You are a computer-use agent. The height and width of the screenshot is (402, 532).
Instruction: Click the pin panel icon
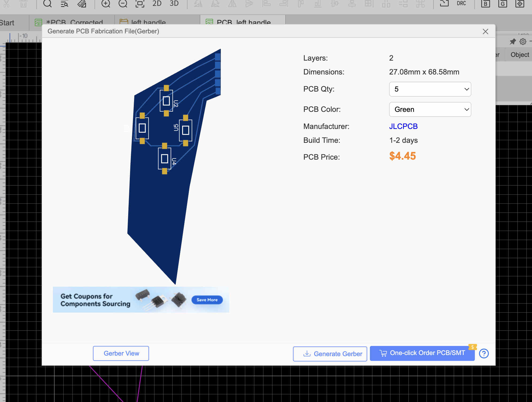513,42
